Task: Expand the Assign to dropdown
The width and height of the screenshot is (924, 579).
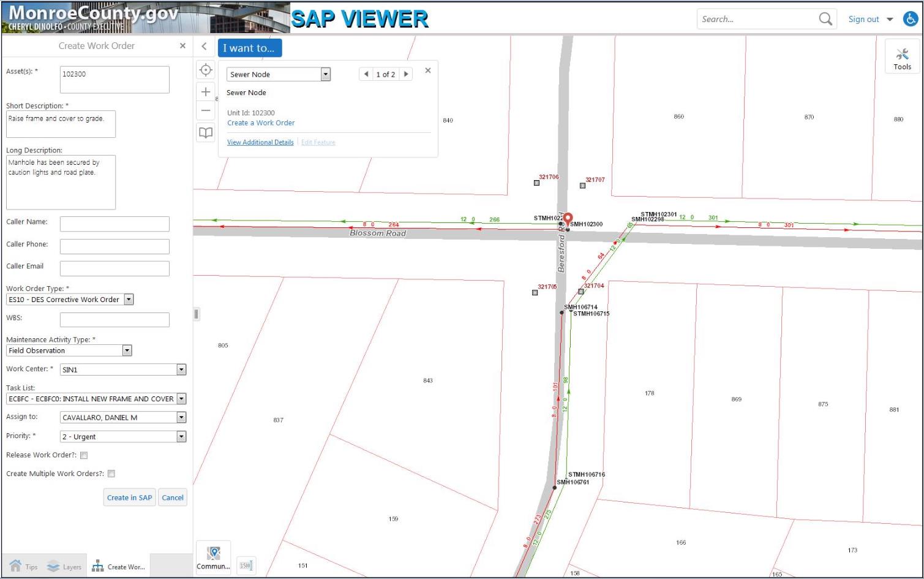Action: pyautogui.click(x=181, y=417)
